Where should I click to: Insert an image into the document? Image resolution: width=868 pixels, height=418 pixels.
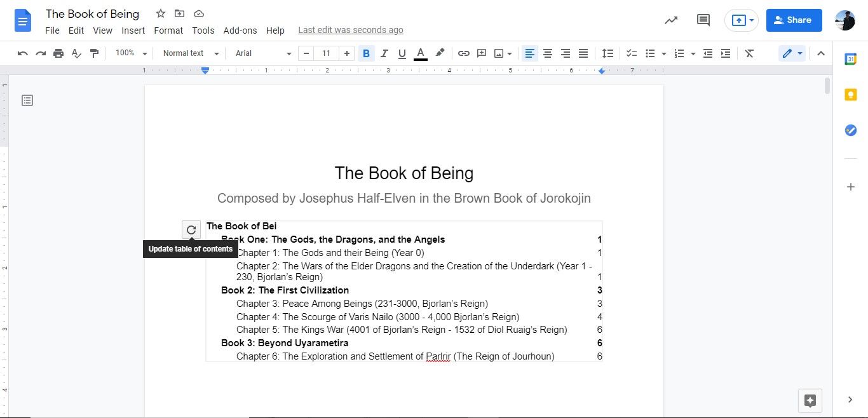[499, 53]
